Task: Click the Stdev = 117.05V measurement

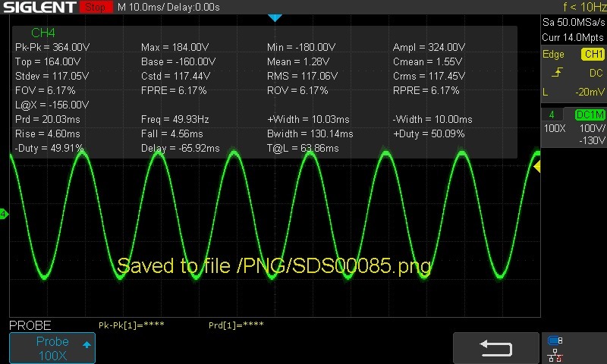Action: coord(52,76)
